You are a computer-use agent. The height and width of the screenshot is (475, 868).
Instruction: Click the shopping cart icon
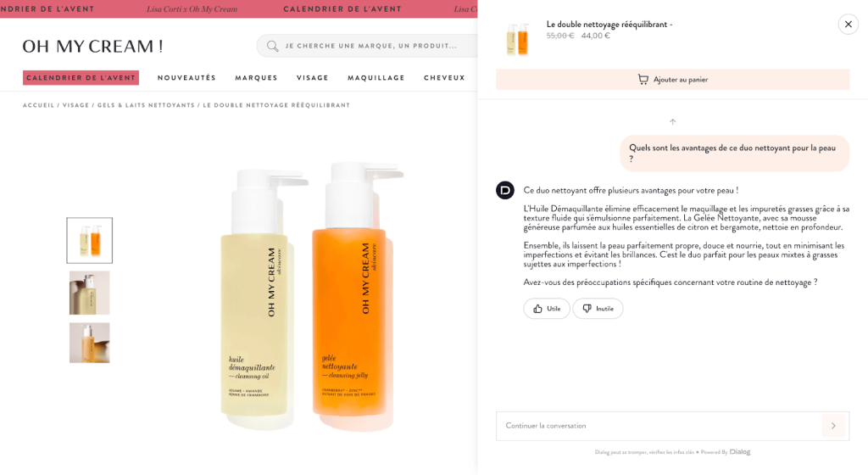[x=643, y=79]
